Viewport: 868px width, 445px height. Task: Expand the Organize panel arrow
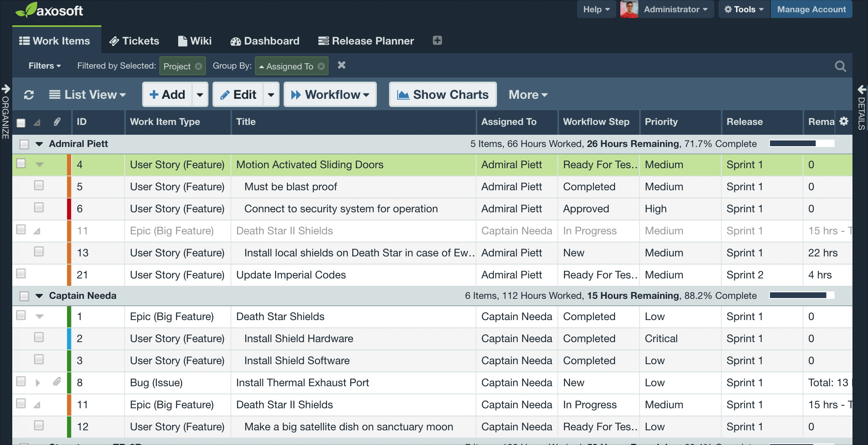pyautogui.click(x=6, y=88)
